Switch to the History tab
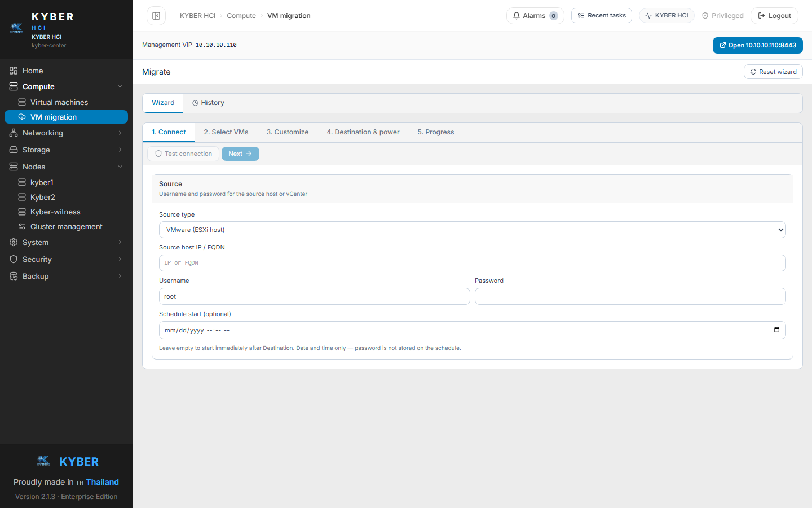The image size is (812, 508). pyautogui.click(x=208, y=103)
